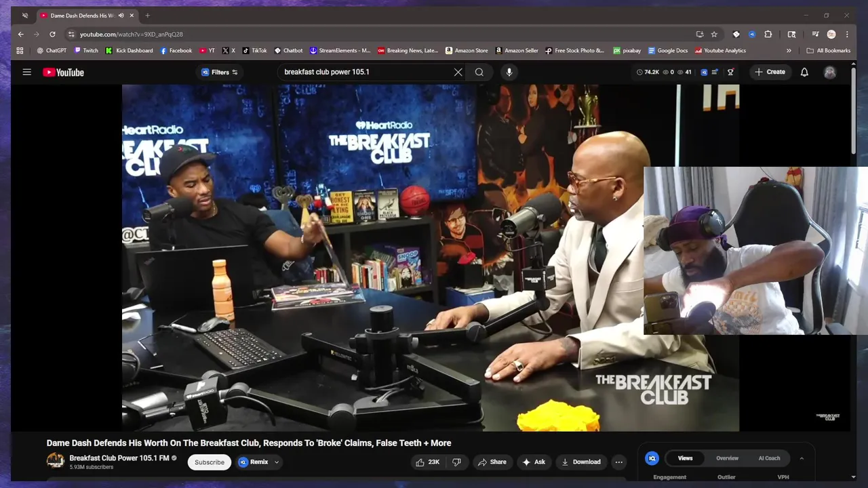Open the tab search dropdown at top left

25,16
